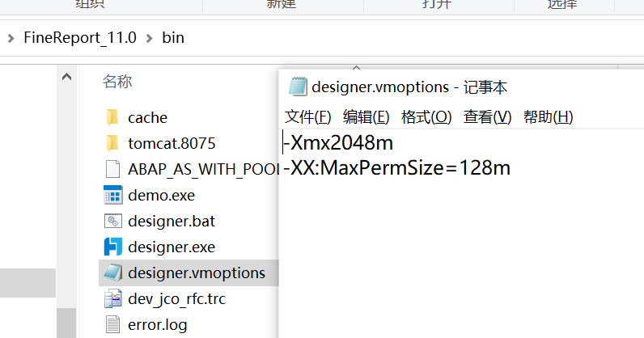Select the demo.exe application icon
Viewport: 644px width, 338px height.
click(112, 195)
